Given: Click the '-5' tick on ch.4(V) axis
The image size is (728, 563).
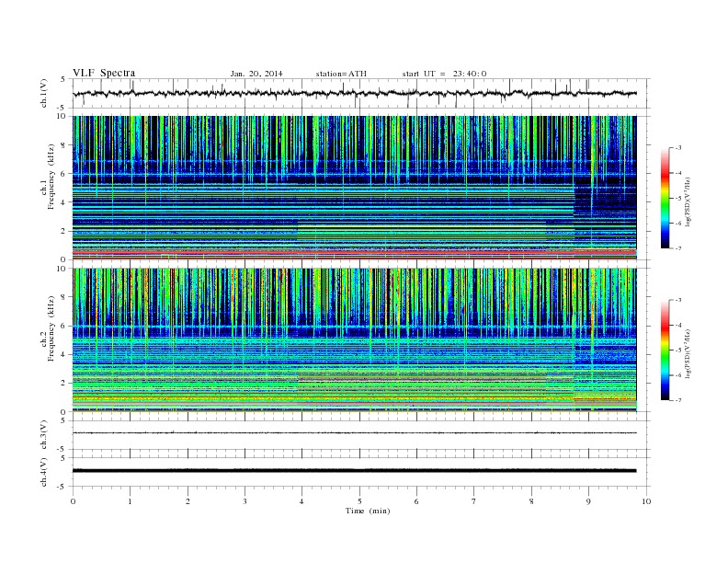Looking at the screenshot, I should tap(62, 487).
